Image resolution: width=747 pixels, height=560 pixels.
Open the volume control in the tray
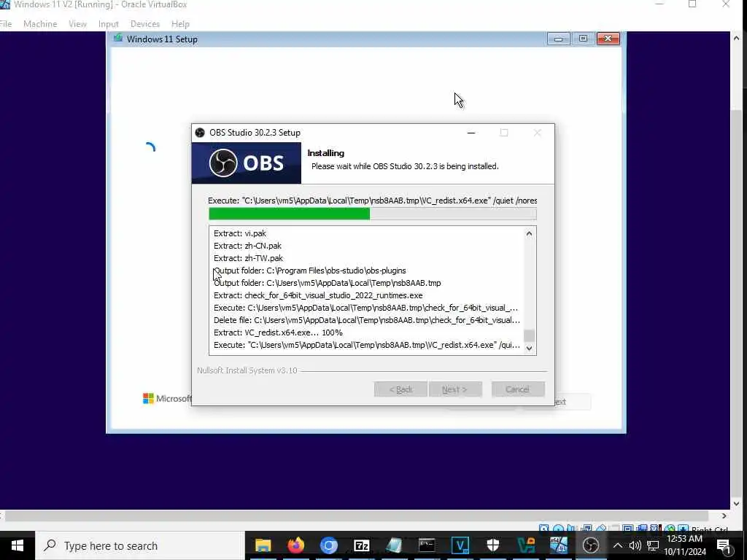pos(635,545)
